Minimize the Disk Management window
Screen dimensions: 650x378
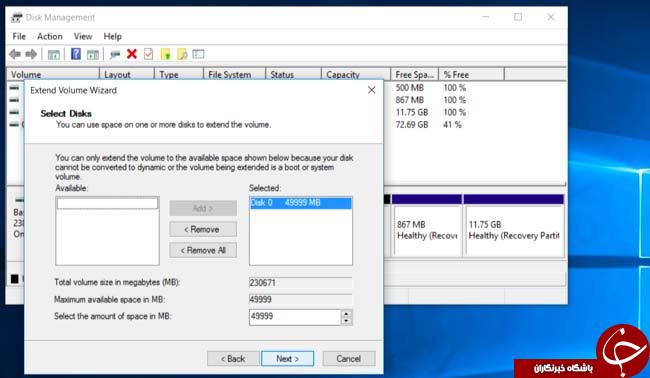tap(486, 17)
